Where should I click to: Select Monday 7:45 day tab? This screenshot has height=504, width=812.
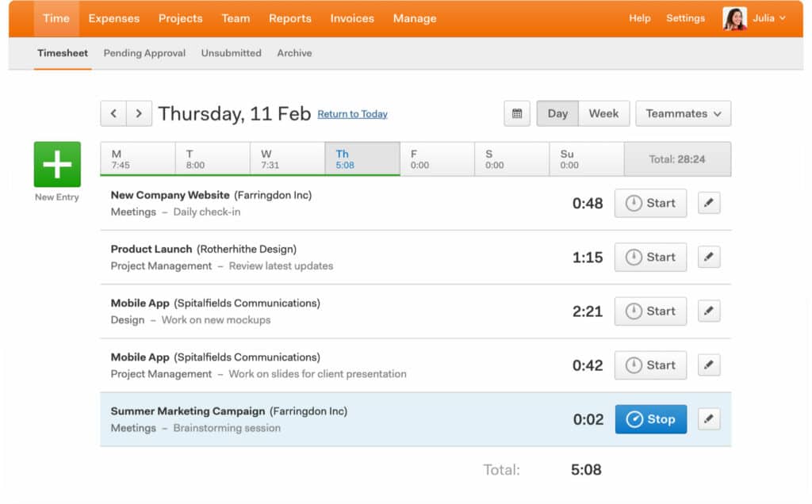pos(138,158)
